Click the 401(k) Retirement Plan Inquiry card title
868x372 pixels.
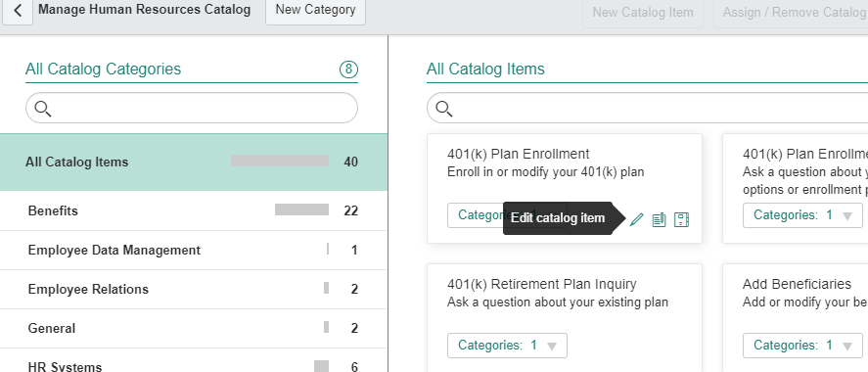click(542, 284)
